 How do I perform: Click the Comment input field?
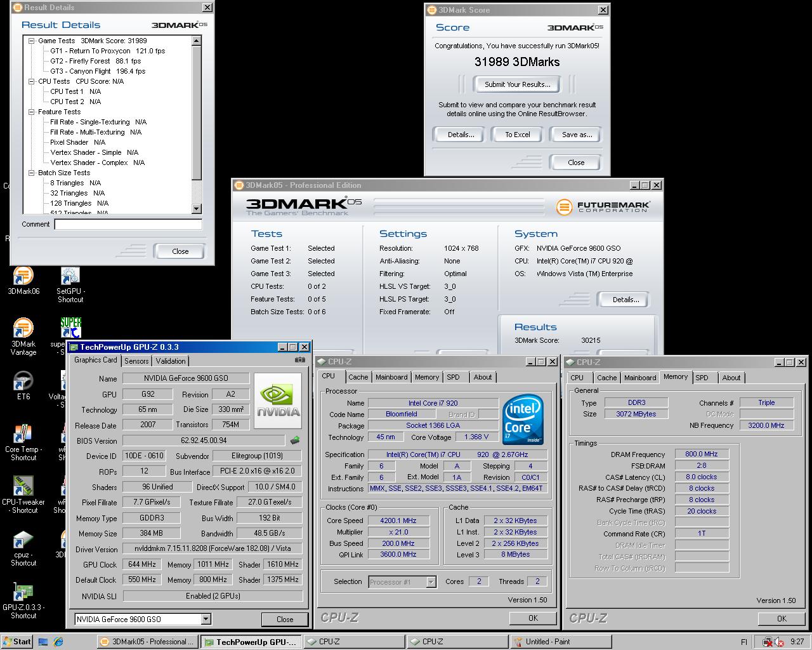point(128,224)
